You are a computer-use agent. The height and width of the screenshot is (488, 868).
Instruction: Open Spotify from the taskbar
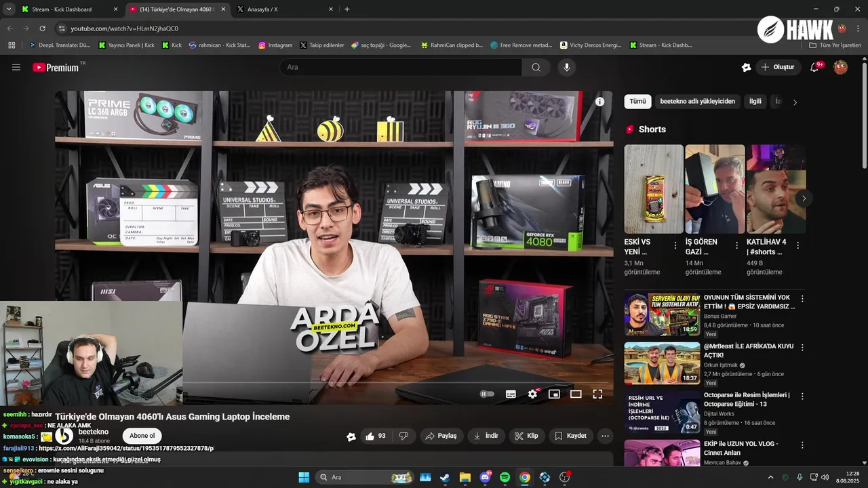505,477
